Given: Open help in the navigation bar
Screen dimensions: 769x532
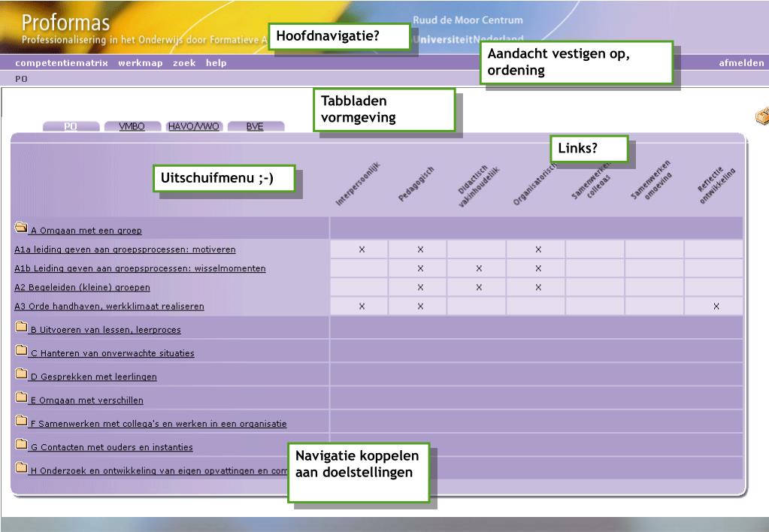Looking at the screenshot, I should pos(216,63).
